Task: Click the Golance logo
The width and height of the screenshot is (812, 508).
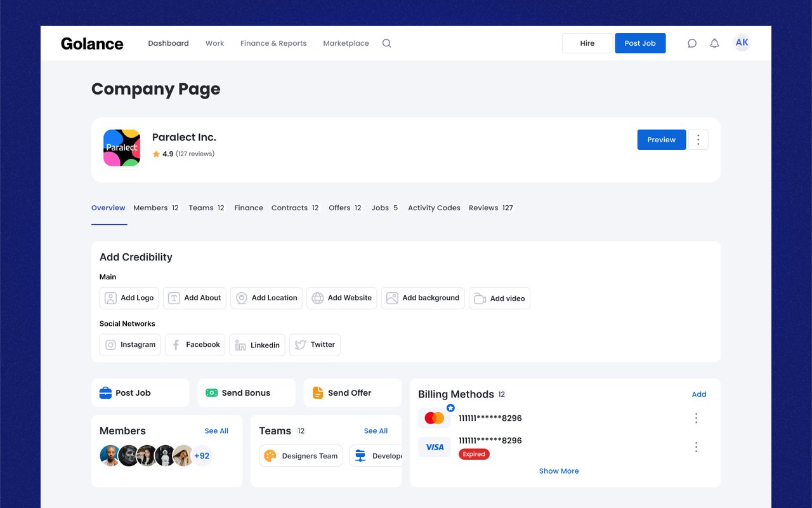Action: coord(92,43)
